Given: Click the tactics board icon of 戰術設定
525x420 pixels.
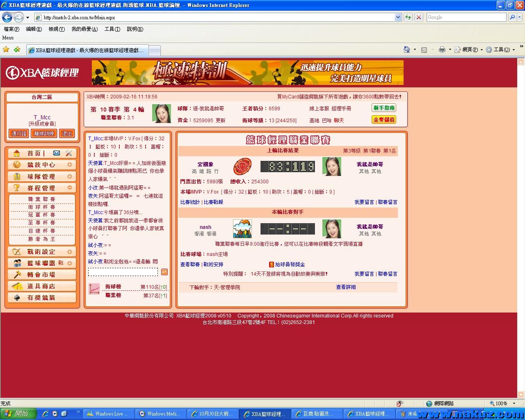Looking at the screenshot, I should pyautogui.click(x=17, y=251).
